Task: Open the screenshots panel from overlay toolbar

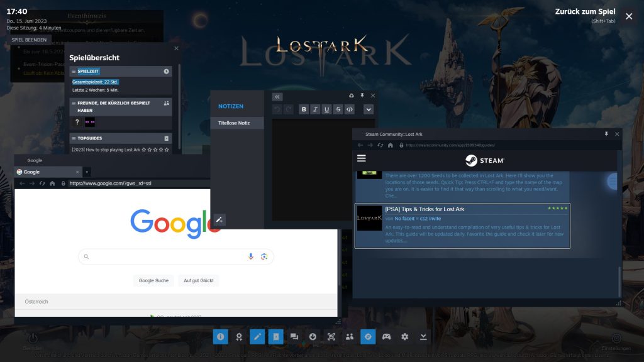Action: (331, 337)
